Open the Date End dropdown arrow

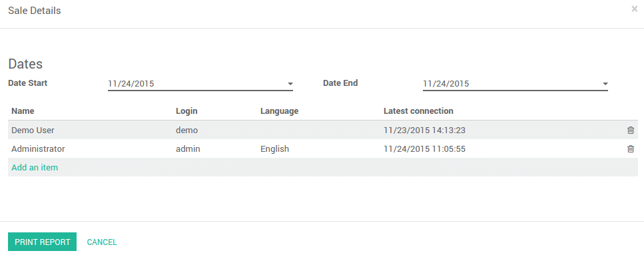[605, 84]
